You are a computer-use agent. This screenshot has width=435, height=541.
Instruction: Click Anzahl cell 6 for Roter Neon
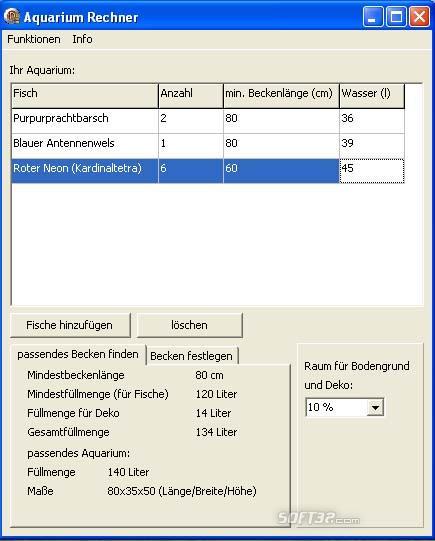point(191,171)
